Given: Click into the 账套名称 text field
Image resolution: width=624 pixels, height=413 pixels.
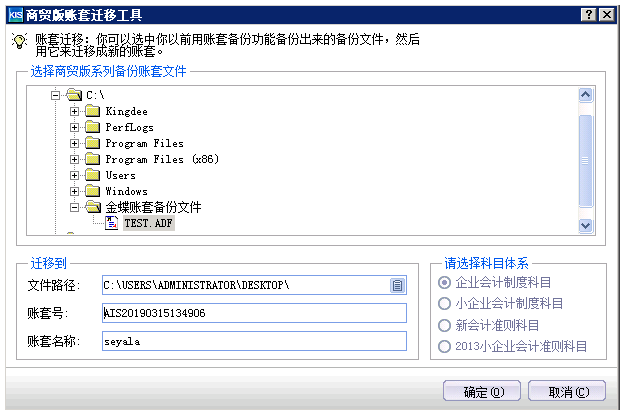Looking at the screenshot, I should tap(254, 341).
